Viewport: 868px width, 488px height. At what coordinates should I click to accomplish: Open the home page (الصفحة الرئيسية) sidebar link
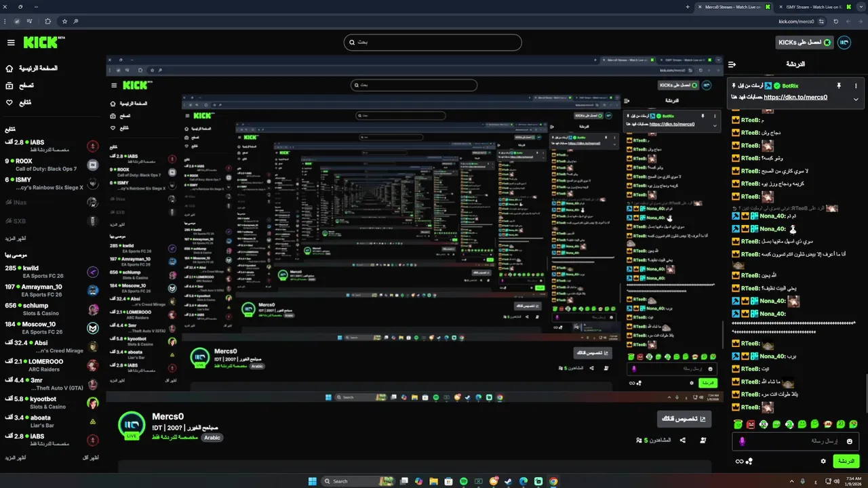tap(31, 68)
